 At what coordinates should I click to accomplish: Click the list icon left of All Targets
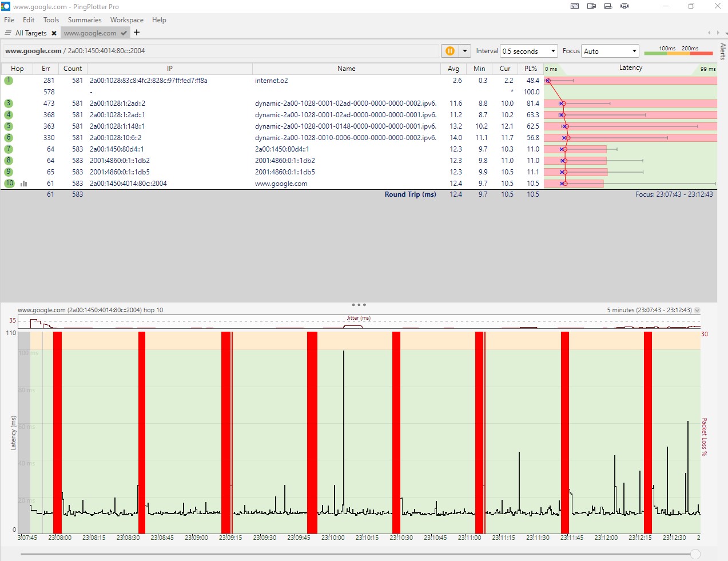click(8, 33)
